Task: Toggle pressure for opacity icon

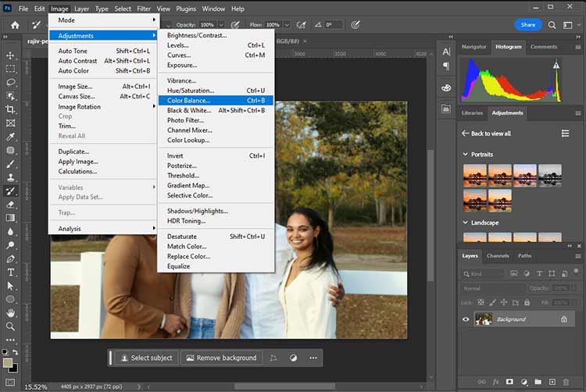Action: pyautogui.click(x=235, y=25)
